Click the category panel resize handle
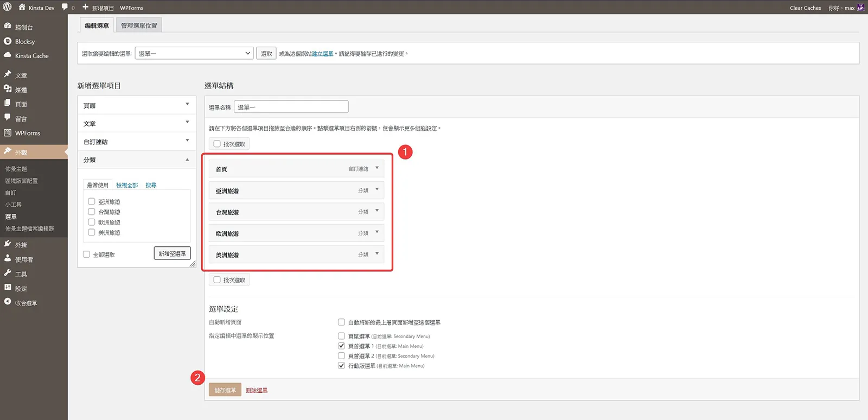This screenshot has width=868, height=420. (193, 264)
